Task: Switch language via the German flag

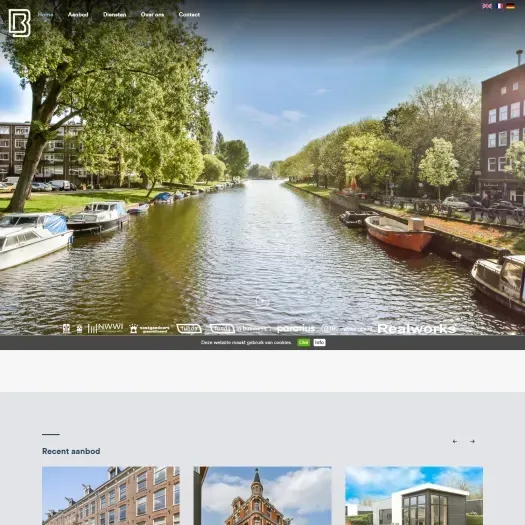Action: pos(511,6)
